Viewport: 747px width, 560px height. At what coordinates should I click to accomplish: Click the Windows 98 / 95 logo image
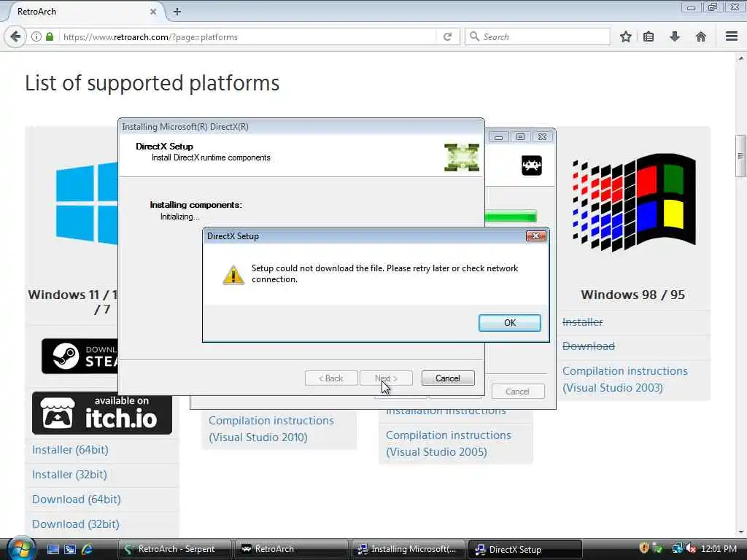tap(634, 203)
